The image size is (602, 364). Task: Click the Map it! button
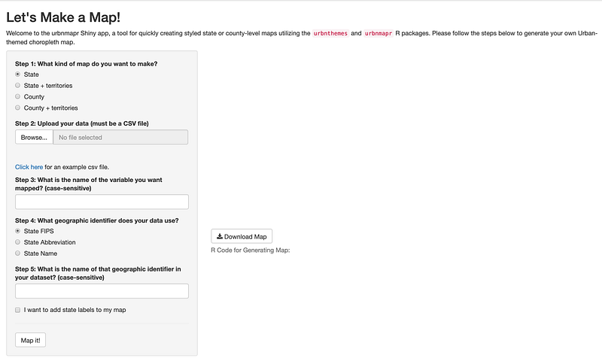click(x=30, y=340)
